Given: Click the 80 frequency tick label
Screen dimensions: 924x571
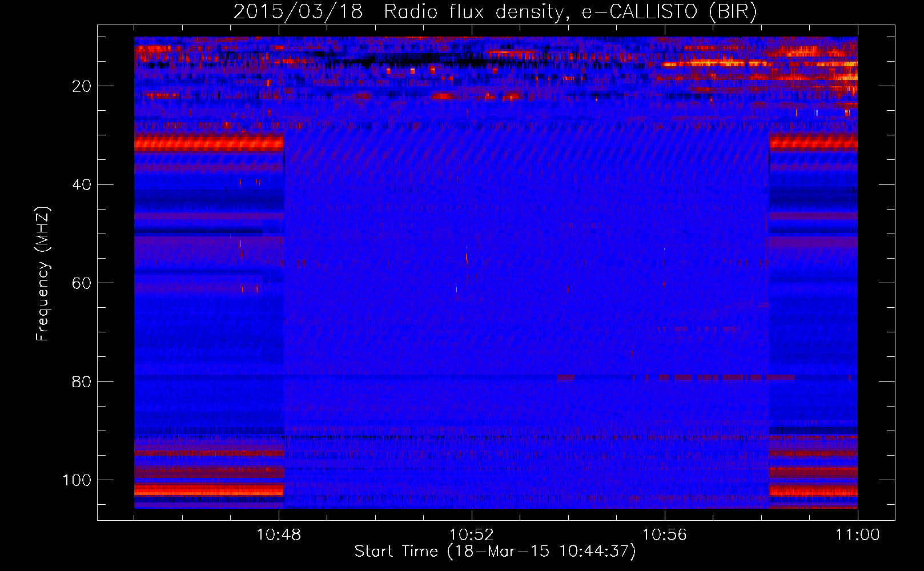Looking at the screenshot, I should coord(82,381).
